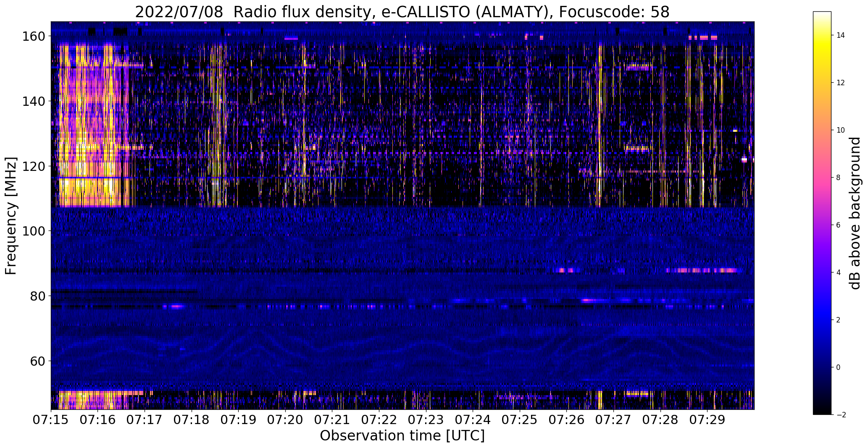Click the colorbar tick label 14
868x448 pixels.
click(x=841, y=35)
